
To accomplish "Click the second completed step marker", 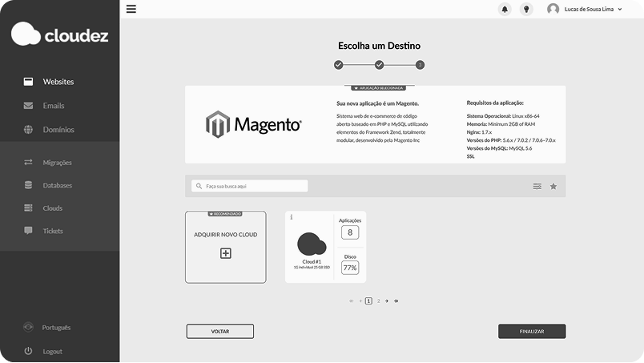I will click(379, 65).
